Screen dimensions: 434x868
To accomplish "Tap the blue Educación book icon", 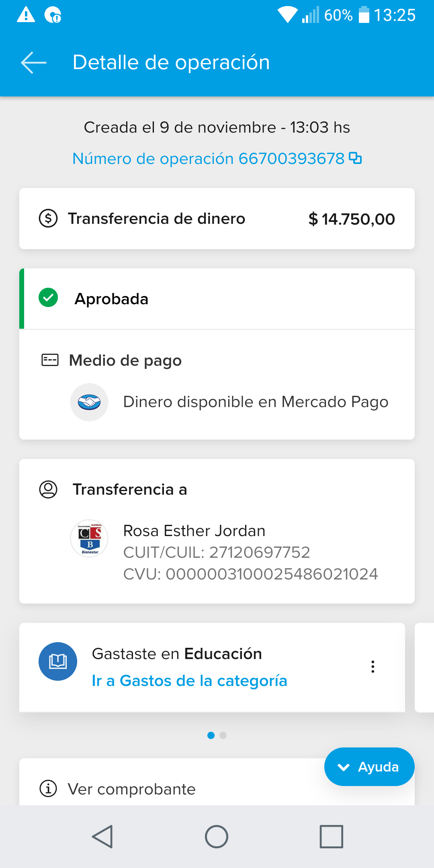I will pyautogui.click(x=58, y=661).
